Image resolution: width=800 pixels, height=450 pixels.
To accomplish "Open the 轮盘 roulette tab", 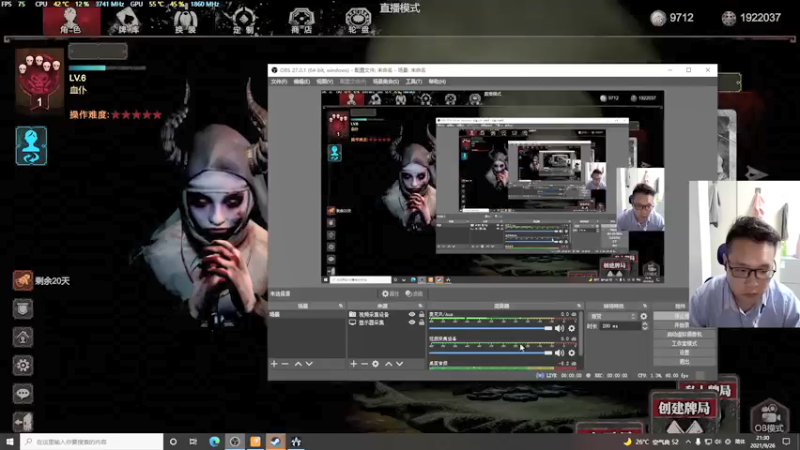I will (x=359, y=21).
